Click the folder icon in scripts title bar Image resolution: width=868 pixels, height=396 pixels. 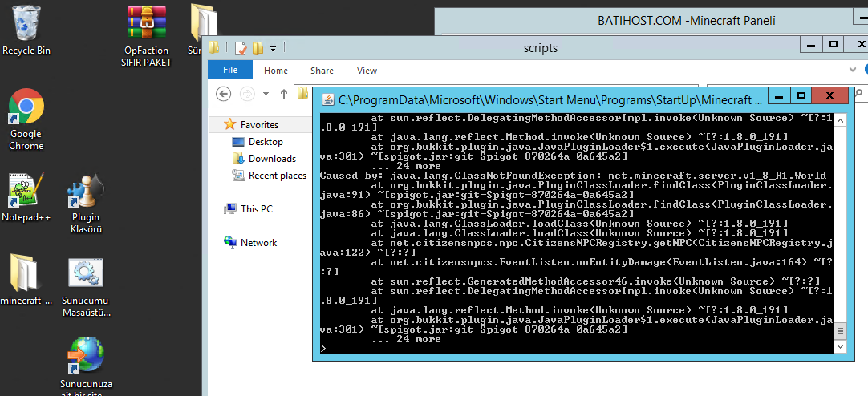[x=214, y=48]
